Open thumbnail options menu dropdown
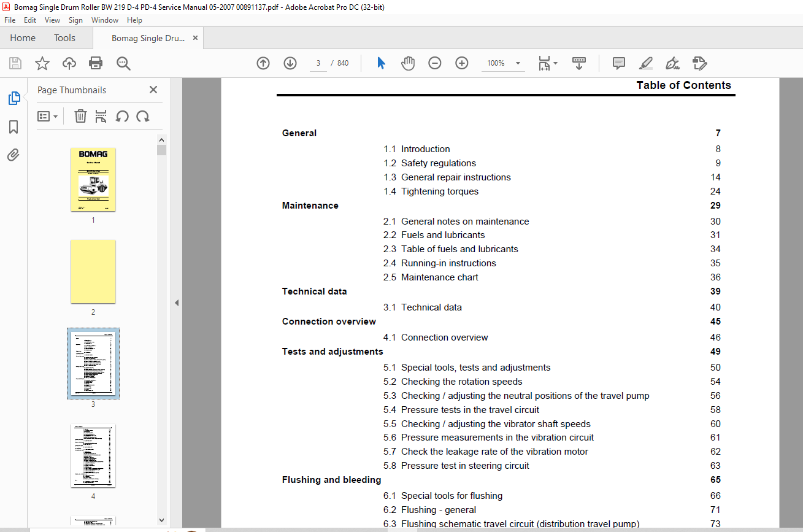 pos(48,116)
